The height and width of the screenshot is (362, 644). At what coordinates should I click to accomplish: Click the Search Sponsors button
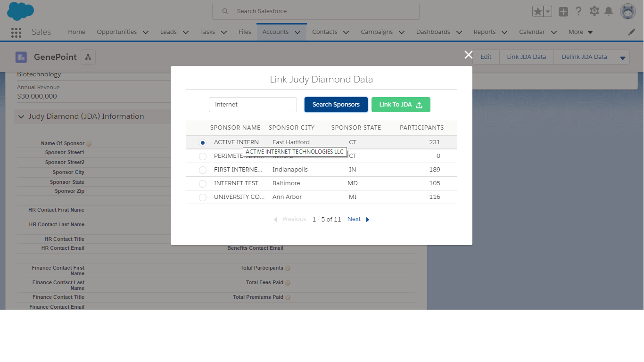pos(336,105)
